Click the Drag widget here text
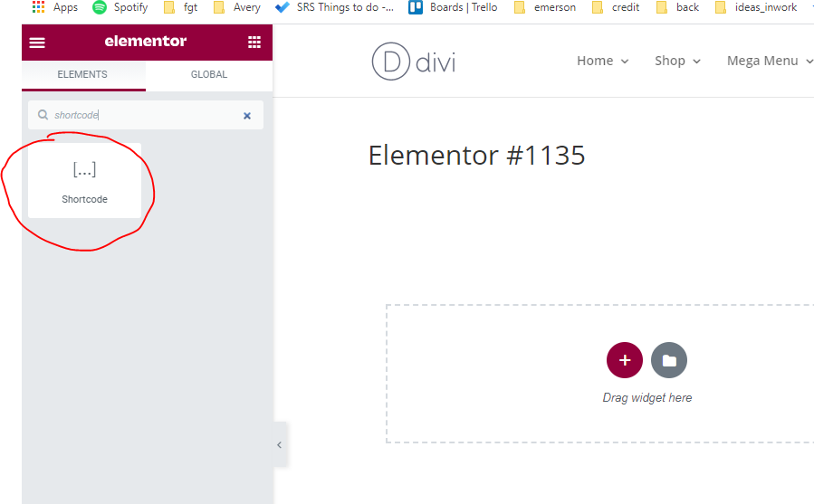The width and height of the screenshot is (814, 504). click(646, 397)
